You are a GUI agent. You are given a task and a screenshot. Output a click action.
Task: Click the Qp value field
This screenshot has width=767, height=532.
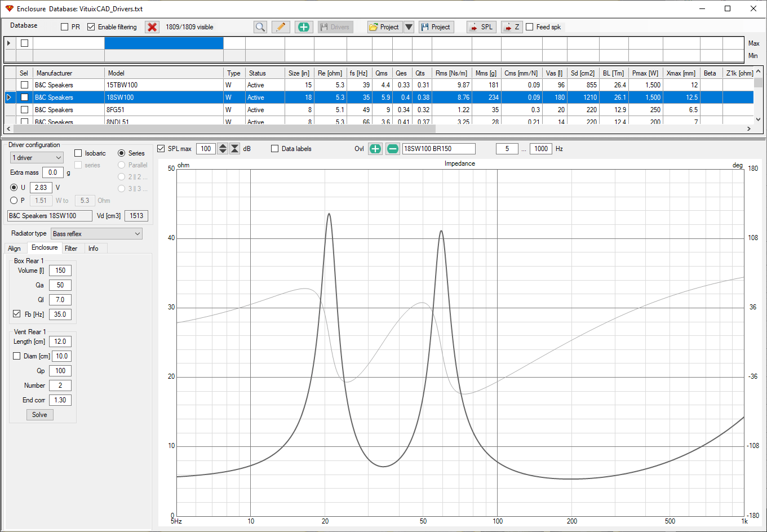click(x=60, y=371)
